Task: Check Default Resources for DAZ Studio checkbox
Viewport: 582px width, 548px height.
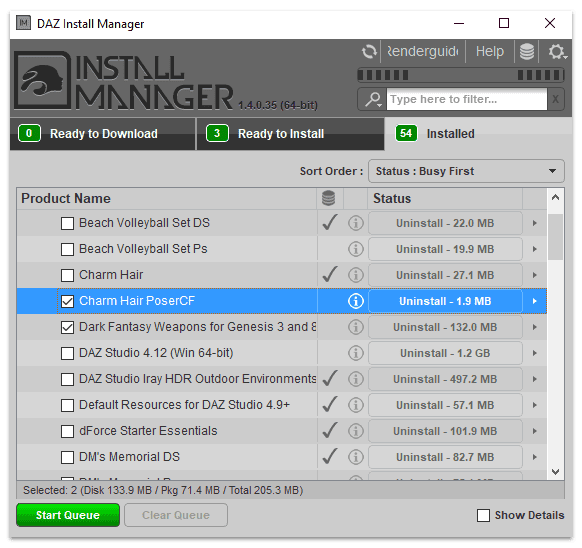Action: coord(67,405)
